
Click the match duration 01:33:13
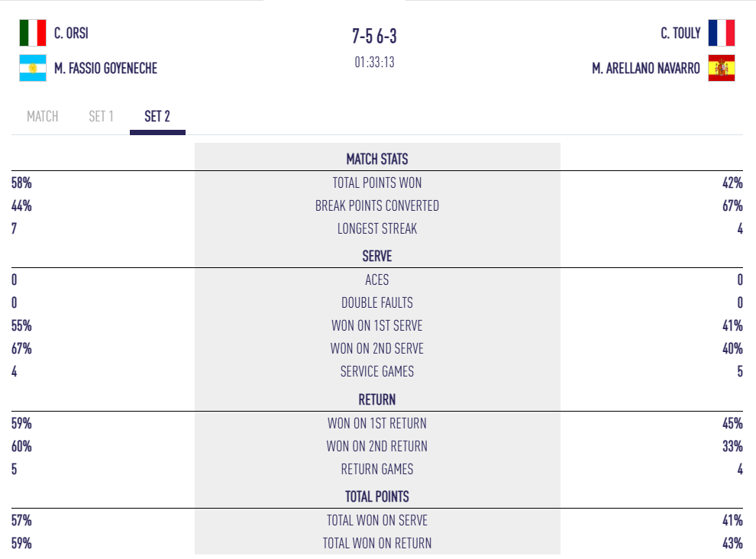tap(374, 63)
